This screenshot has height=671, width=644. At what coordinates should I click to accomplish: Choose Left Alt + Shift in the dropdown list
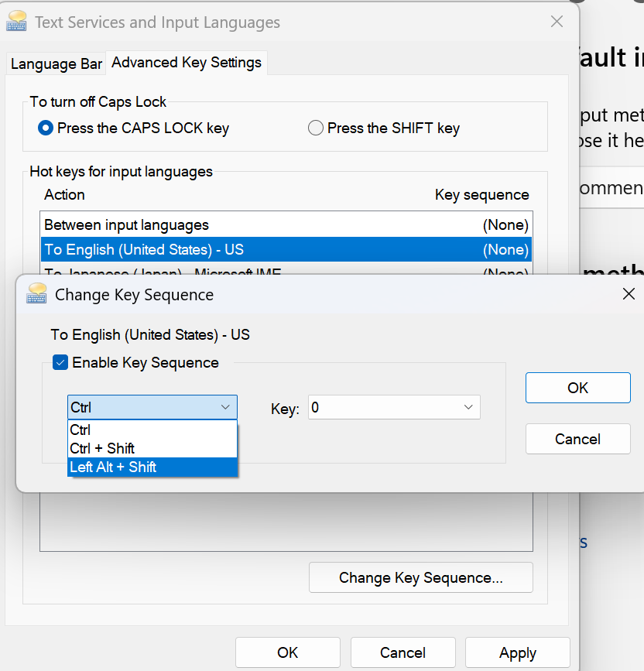[152, 467]
